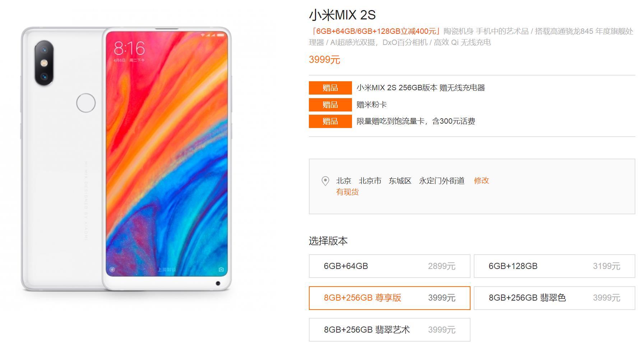Image resolution: width=644 pixels, height=347 pixels.
Task: Choose the 8GB+256GB 翡翠色 version
Action: 554,298
